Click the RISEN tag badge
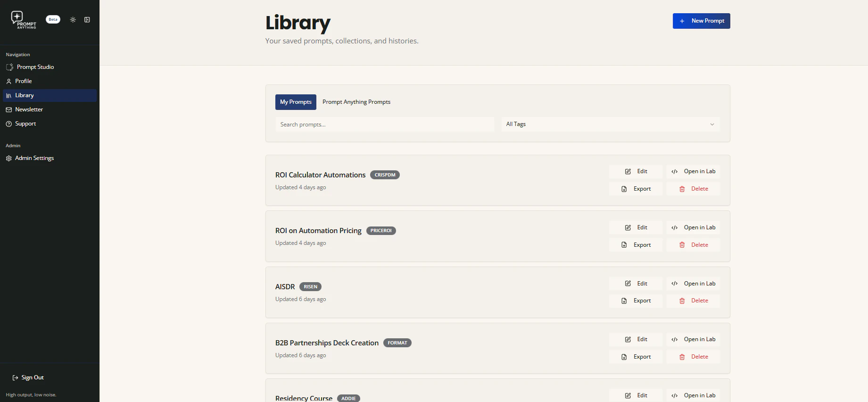 [x=310, y=287]
